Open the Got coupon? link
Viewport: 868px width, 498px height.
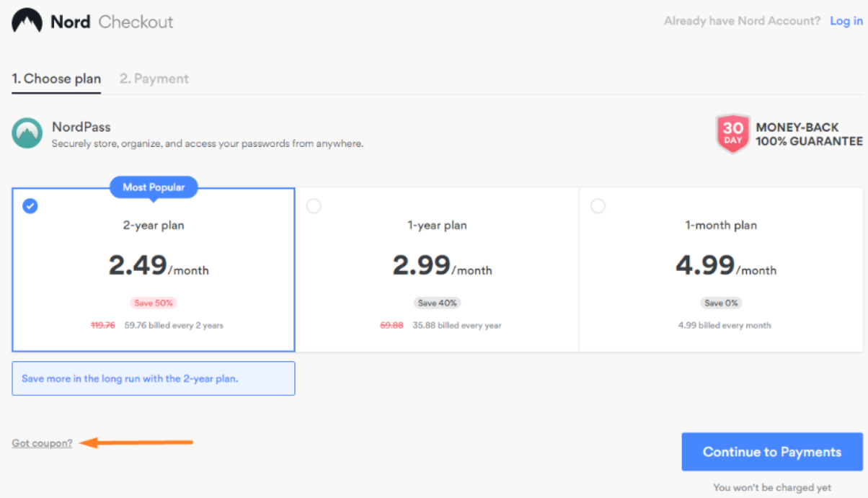43,443
